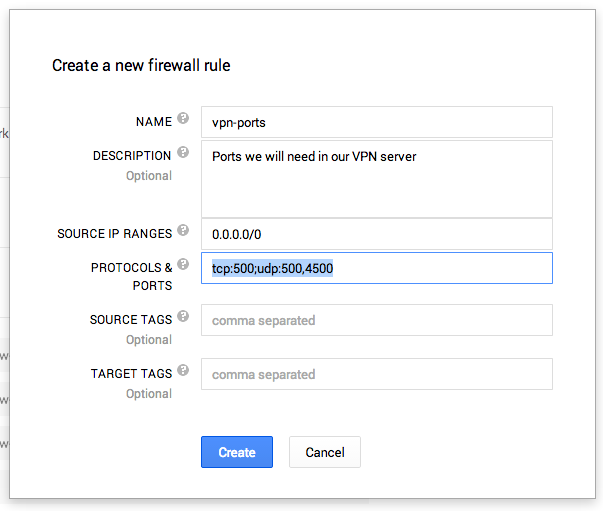Focus the name field containing vpn-ports
The height and width of the screenshot is (511, 603).
[x=376, y=122]
